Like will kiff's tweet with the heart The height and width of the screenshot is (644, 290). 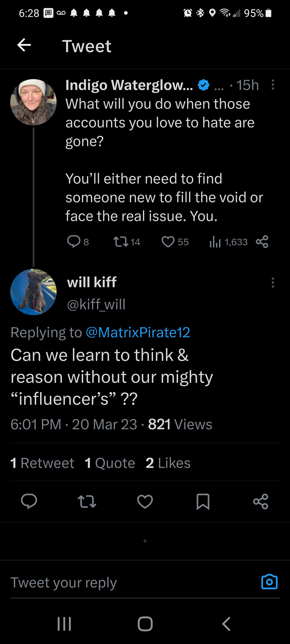click(145, 501)
